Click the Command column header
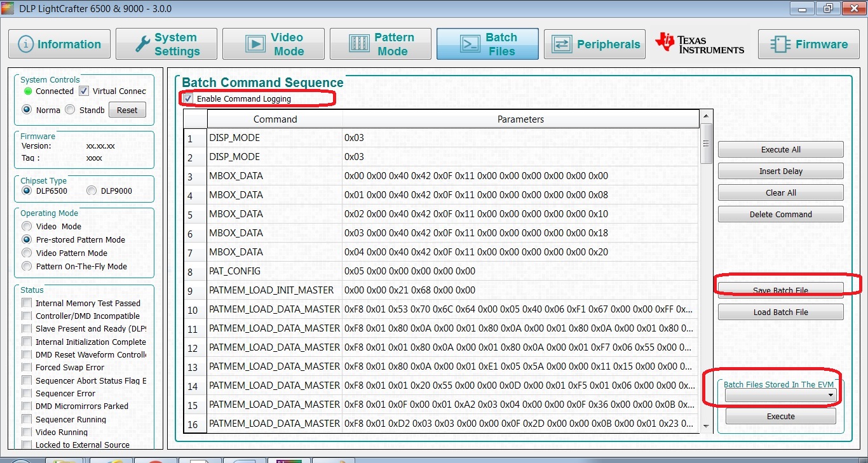 (275, 119)
